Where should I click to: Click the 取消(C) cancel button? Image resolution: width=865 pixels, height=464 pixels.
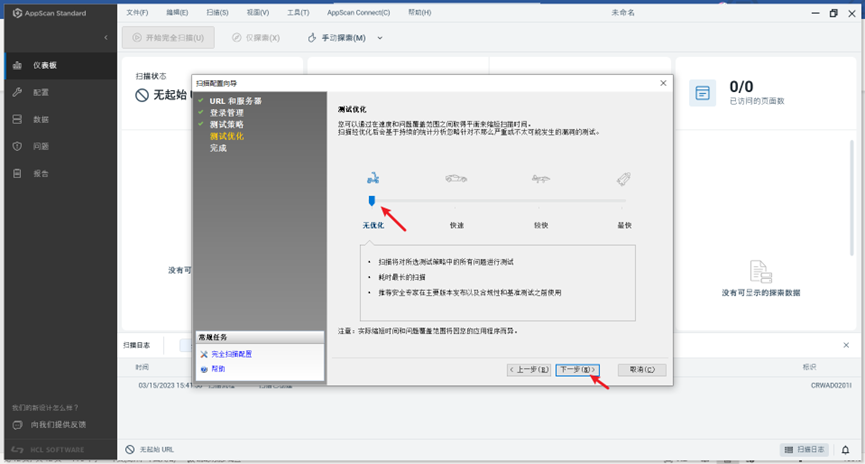point(642,370)
